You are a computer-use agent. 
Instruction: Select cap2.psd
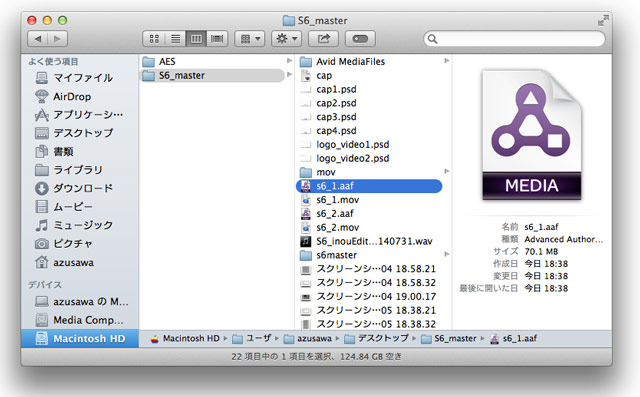point(329,103)
